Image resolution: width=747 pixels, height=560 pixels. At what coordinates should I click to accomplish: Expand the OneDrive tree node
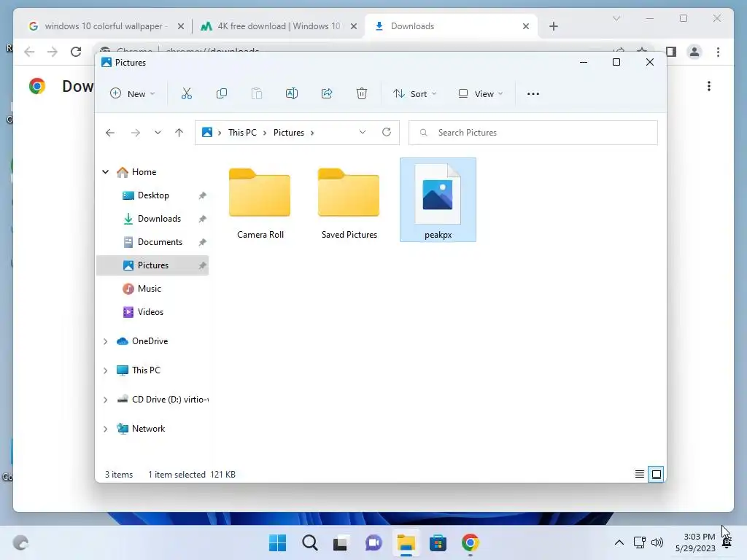[105, 341]
